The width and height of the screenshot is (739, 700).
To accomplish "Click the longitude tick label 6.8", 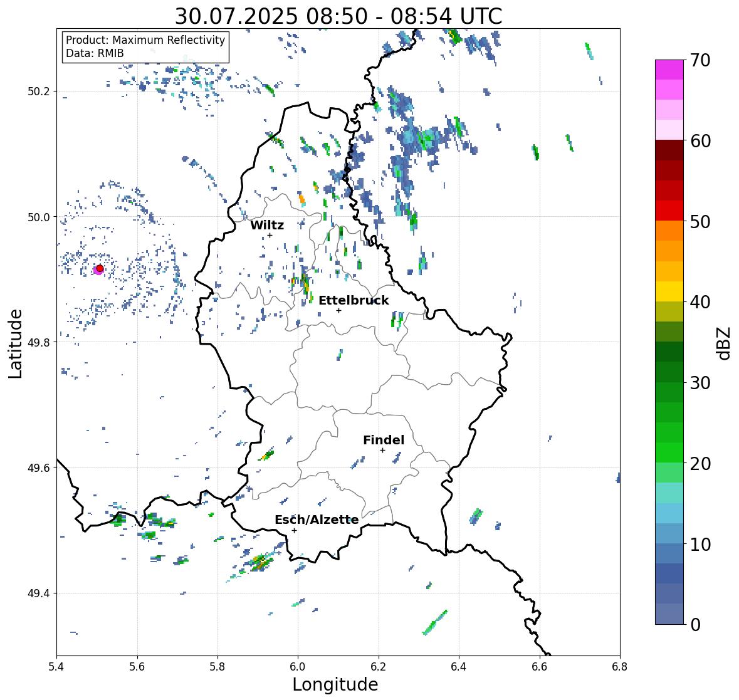I will 620,667.
